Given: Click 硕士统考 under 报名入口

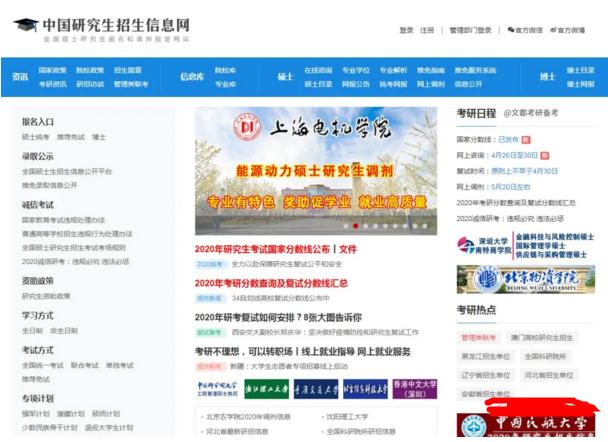Looking at the screenshot, I should [x=36, y=137].
